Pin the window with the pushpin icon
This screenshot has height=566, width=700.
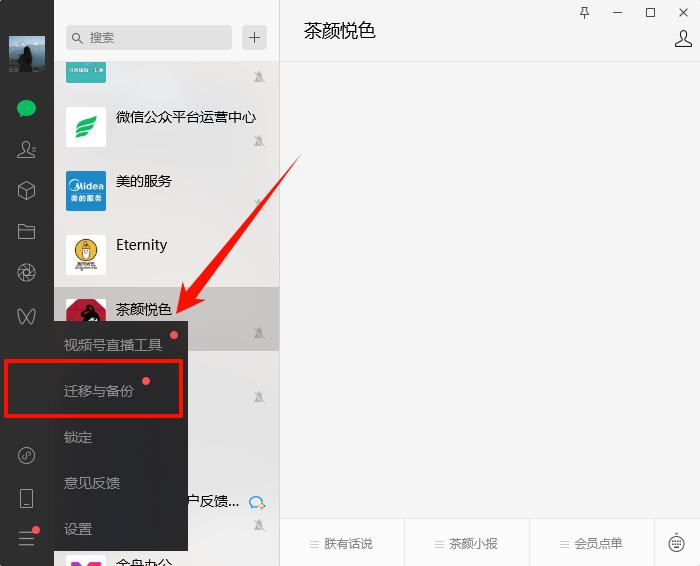pyautogui.click(x=585, y=12)
